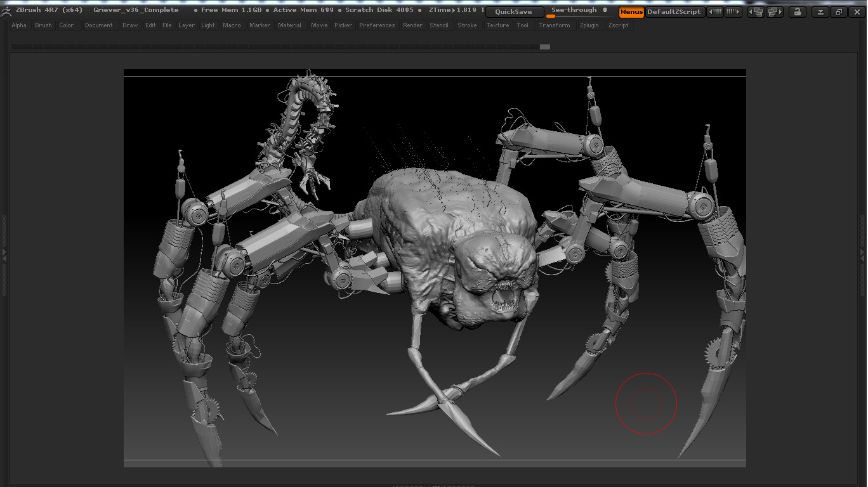Expand the Tool menu
The width and height of the screenshot is (868, 487).
point(522,25)
